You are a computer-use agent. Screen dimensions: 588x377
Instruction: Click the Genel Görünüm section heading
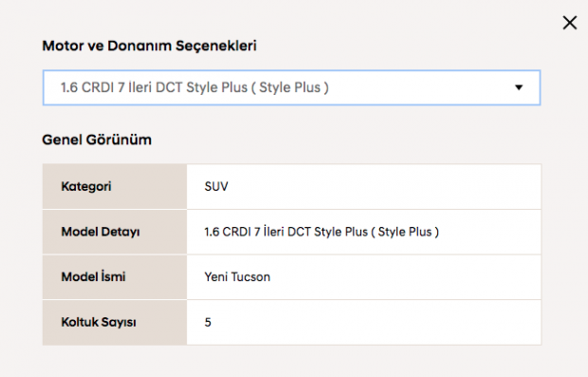click(x=97, y=140)
